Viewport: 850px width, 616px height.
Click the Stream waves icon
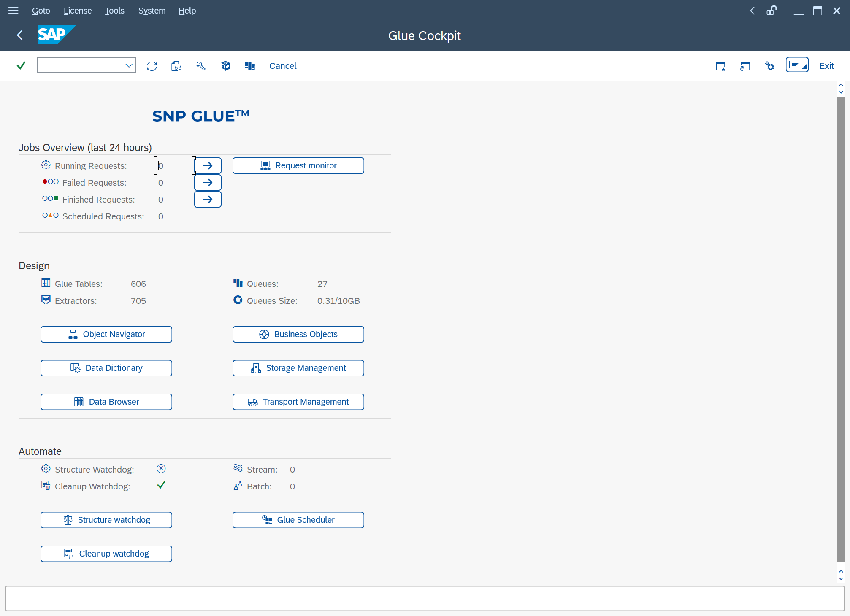(238, 468)
